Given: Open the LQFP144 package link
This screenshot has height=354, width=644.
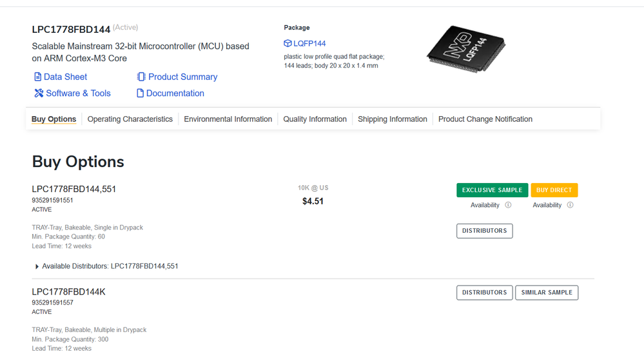Looking at the screenshot, I should (309, 43).
